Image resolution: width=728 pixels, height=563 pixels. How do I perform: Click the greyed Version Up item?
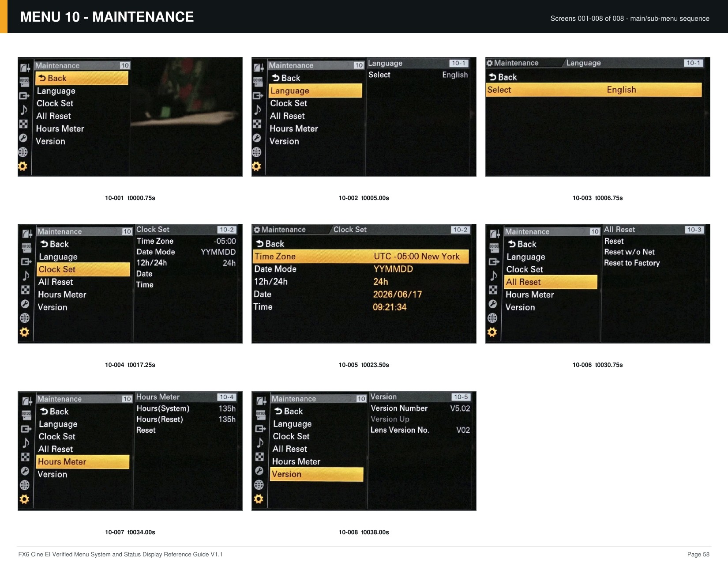click(390, 419)
